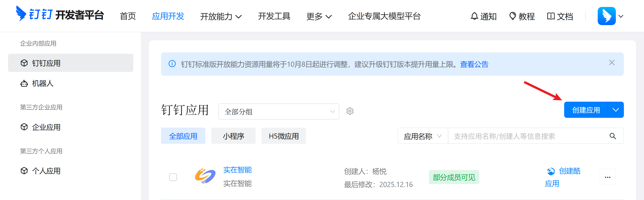The width and height of the screenshot is (644, 200).
Task: Select the 实在智能 app checkbox
Action: pyautogui.click(x=173, y=177)
